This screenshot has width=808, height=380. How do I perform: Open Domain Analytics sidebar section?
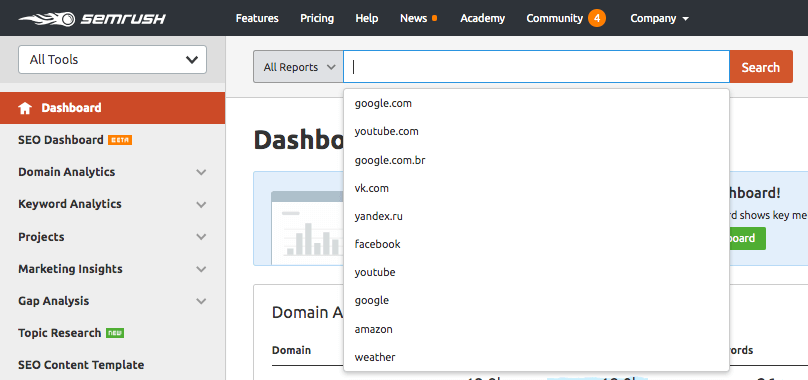click(x=66, y=172)
